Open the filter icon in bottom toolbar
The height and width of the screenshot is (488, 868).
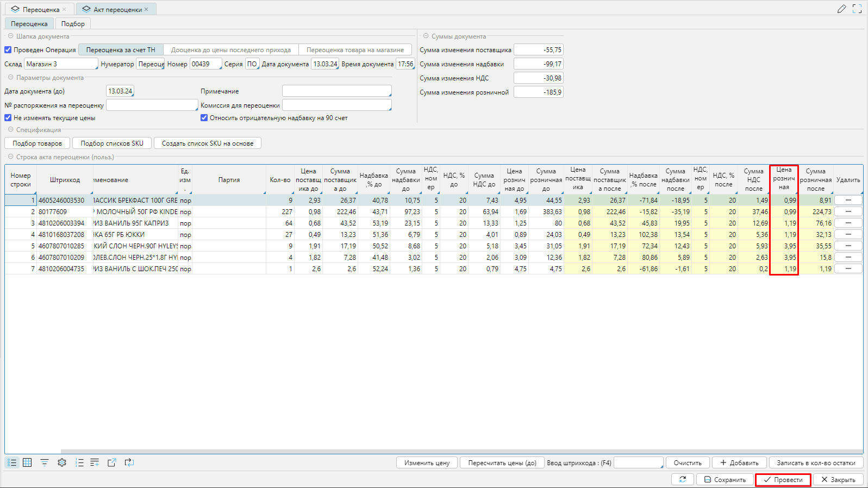(45, 462)
